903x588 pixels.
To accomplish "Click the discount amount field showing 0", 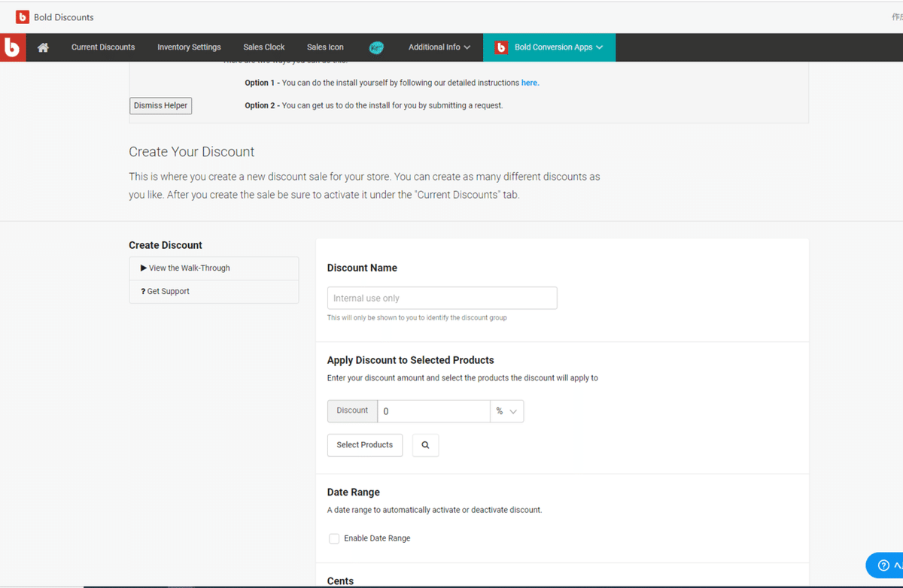I will tap(434, 411).
